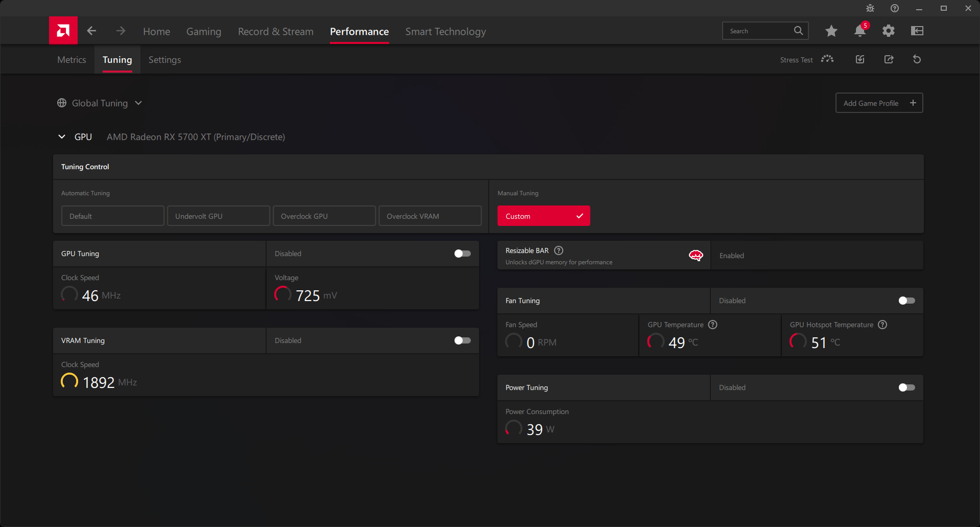Click the VRAM clock speed 1892 MHz gauge
980x527 pixels.
[x=69, y=381]
